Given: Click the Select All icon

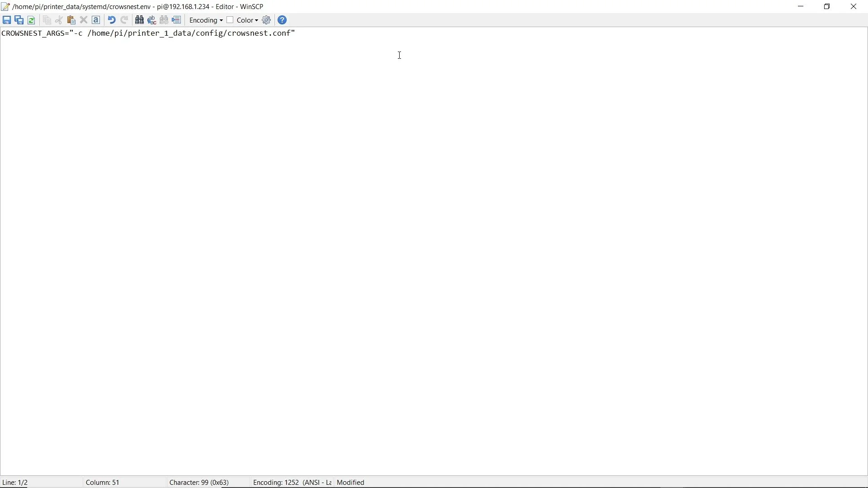Looking at the screenshot, I should tap(96, 20).
